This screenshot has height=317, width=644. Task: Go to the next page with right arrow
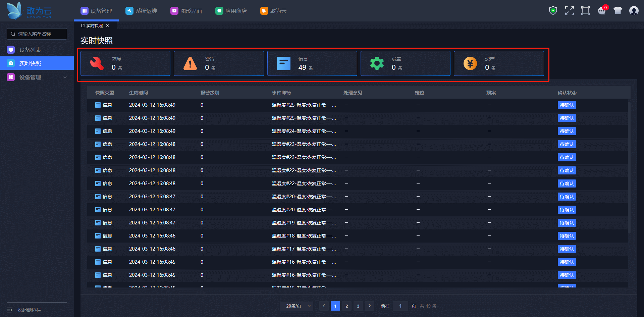[370, 306]
